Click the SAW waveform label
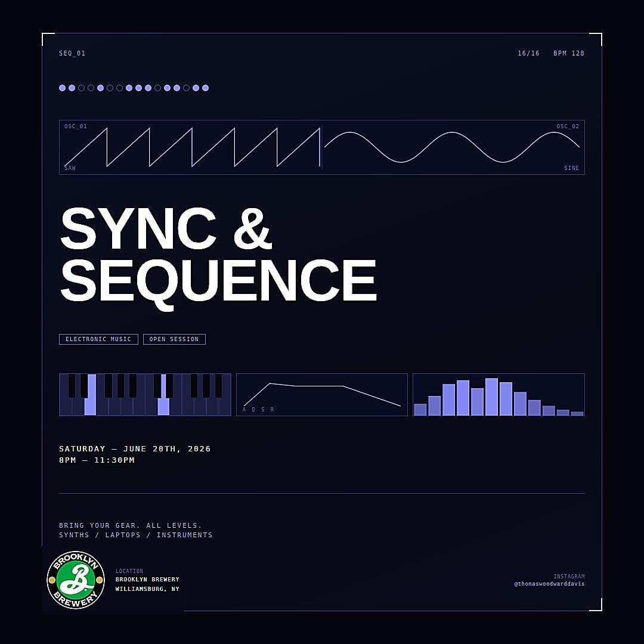This screenshot has height=644, width=644. [x=70, y=168]
